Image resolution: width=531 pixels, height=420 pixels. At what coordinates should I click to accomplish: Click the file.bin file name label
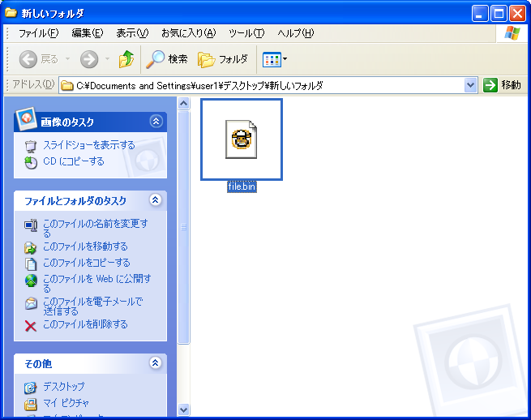[242, 186]
